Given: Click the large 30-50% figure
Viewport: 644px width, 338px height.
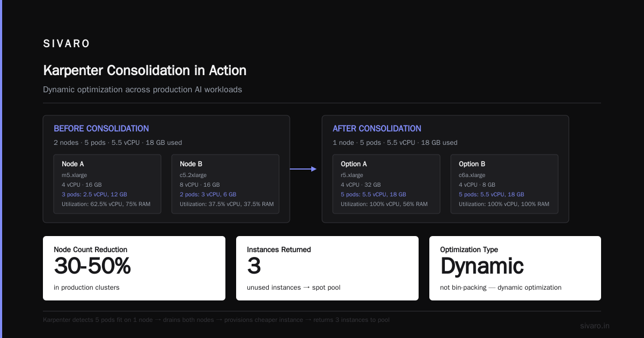Looking at the screenshot, I should click(92, 267).
